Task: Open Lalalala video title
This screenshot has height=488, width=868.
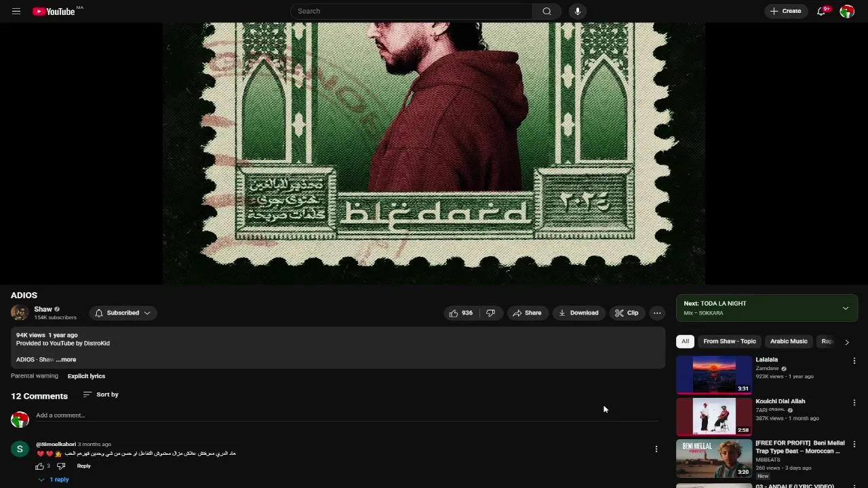Action: click(766, 360)
